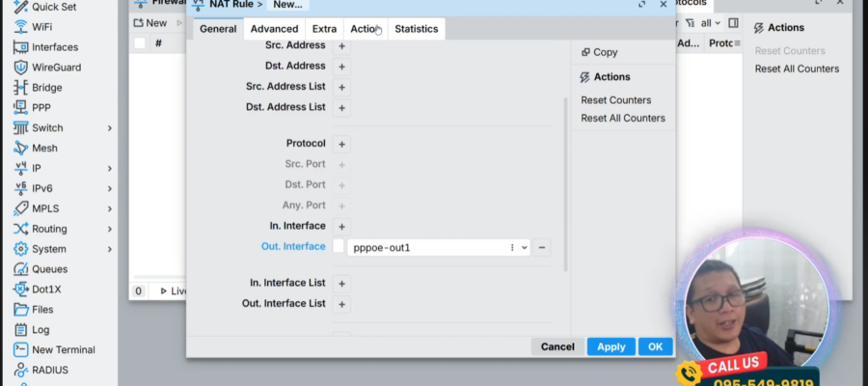Click pppoe-out1 three-dot options

[x=512, y=248]
